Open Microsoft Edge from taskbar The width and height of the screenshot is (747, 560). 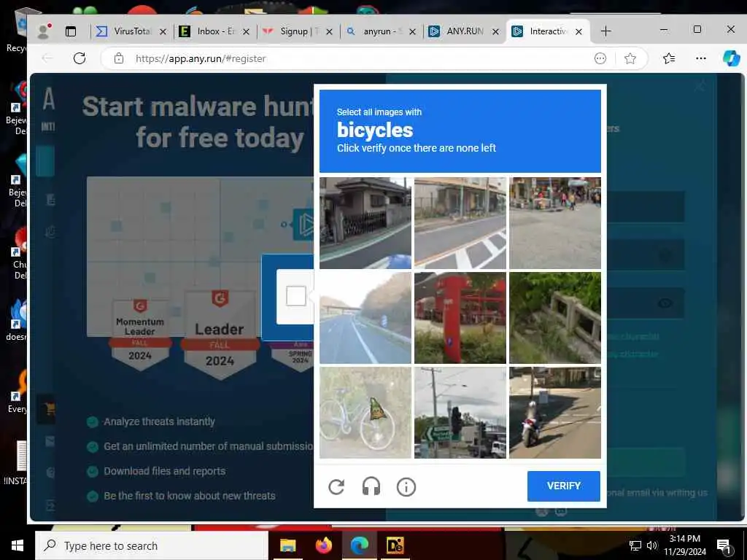pyautogui.click(x=359, y=545)
